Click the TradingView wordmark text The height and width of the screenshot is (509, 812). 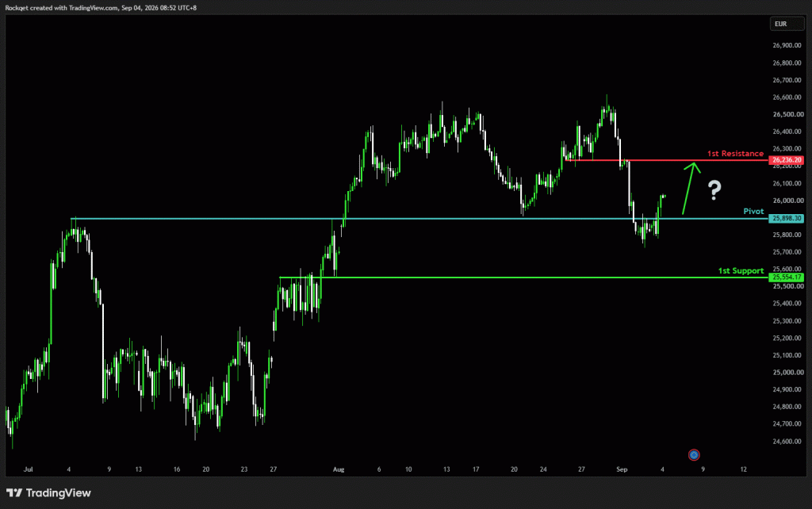click(x=58, y=493)
